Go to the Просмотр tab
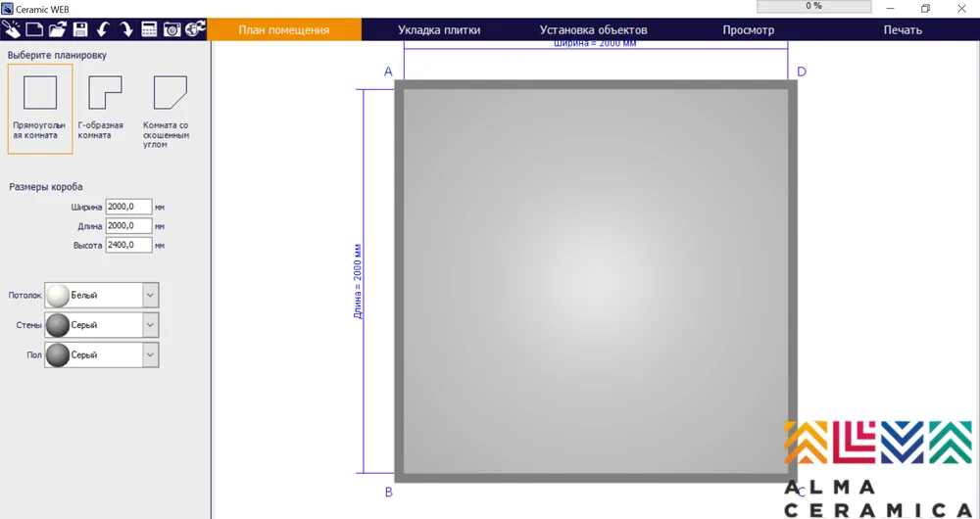The image size is (980, 519). (748, 29)
